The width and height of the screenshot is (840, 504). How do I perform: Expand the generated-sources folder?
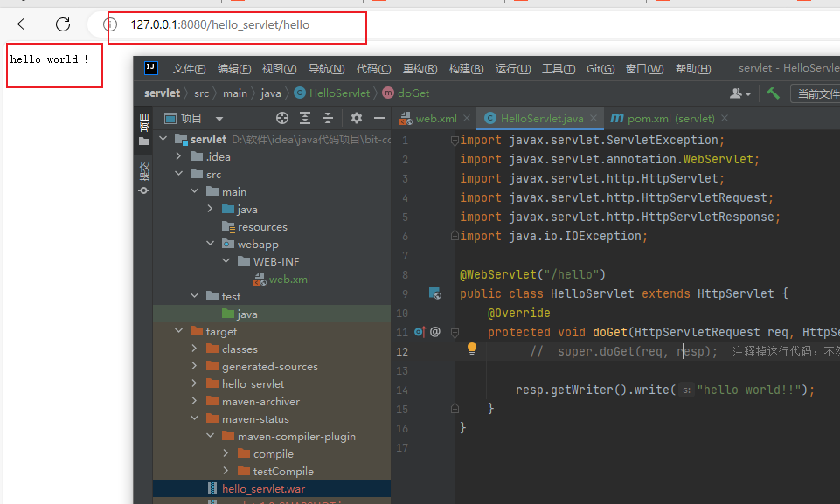point(194,366)
